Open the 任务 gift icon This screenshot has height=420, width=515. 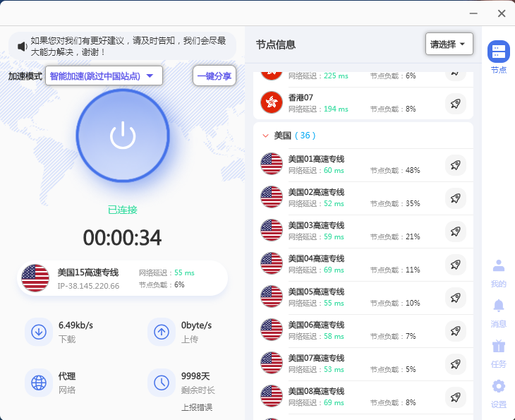pyautogui.click(x=498, y=353)
